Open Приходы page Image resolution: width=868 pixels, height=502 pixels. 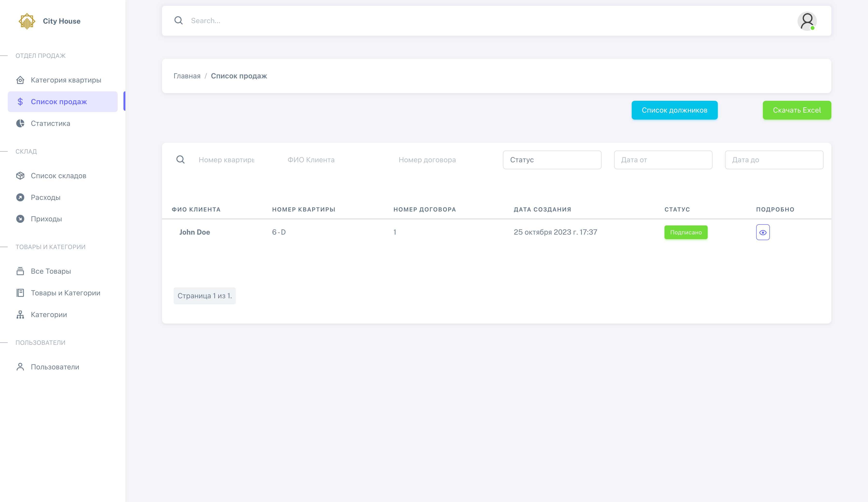tap(63, 219)
